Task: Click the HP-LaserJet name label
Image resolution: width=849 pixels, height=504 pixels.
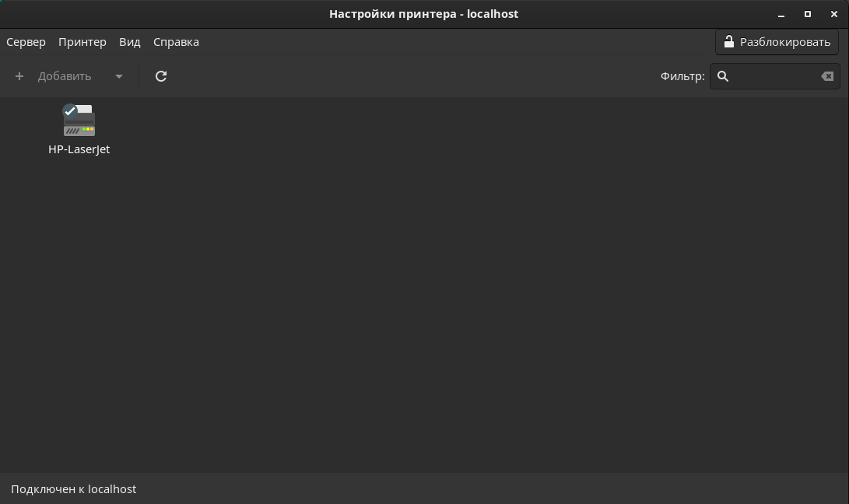Action: click(x=79, y=149)
